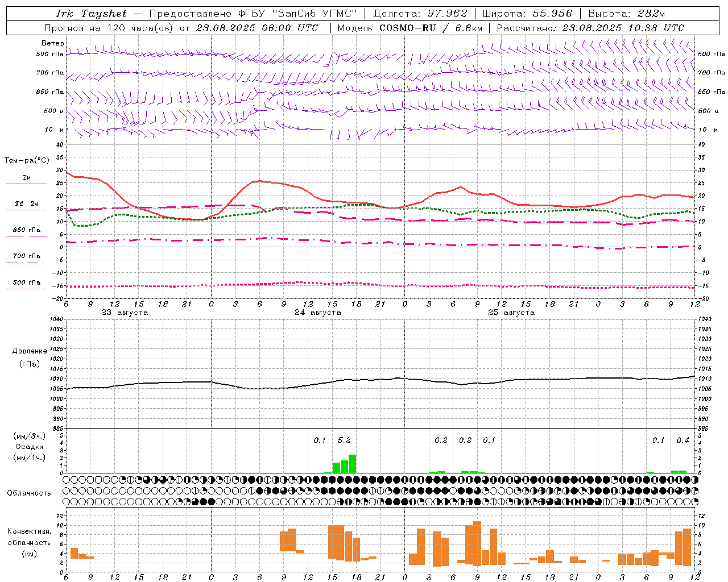This screenshot has height=582, width=728.
Task: Click the red 2м temperature legend line
Action: click(26, 184)
